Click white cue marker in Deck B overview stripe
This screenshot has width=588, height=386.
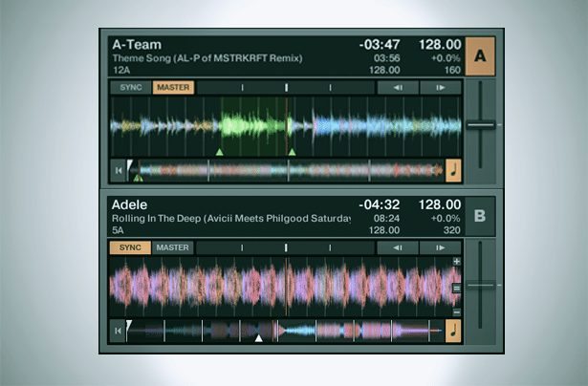coord(259,338)
